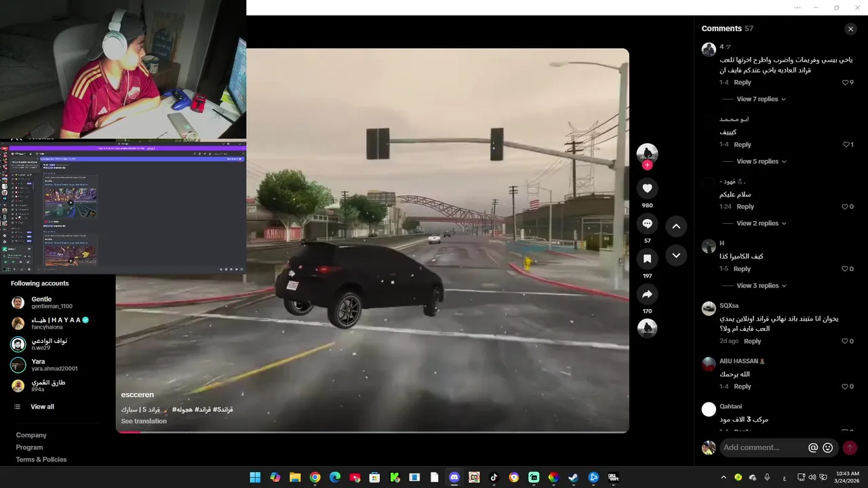Open comments via speech bubble icon
The image size is (868, 488).
click(x=647, y=224)
